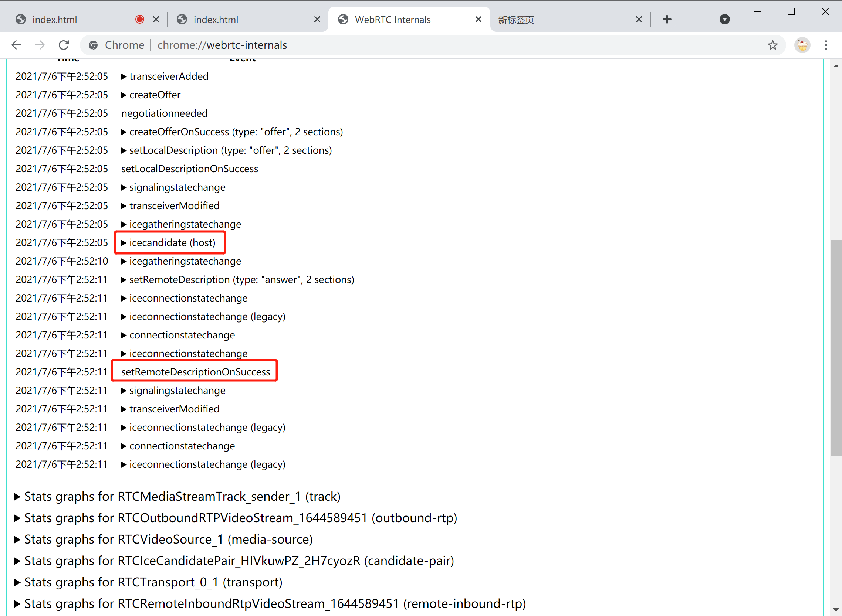Click the vertical scrollbar thumb
Viewport: 842px width, 616px height.
[x=836, y=347]
